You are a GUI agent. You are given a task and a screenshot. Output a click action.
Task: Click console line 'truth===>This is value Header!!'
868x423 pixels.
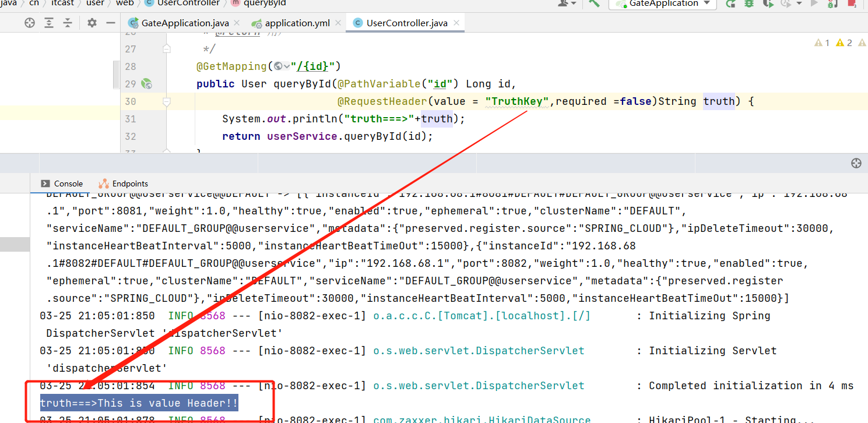(139, 403)
